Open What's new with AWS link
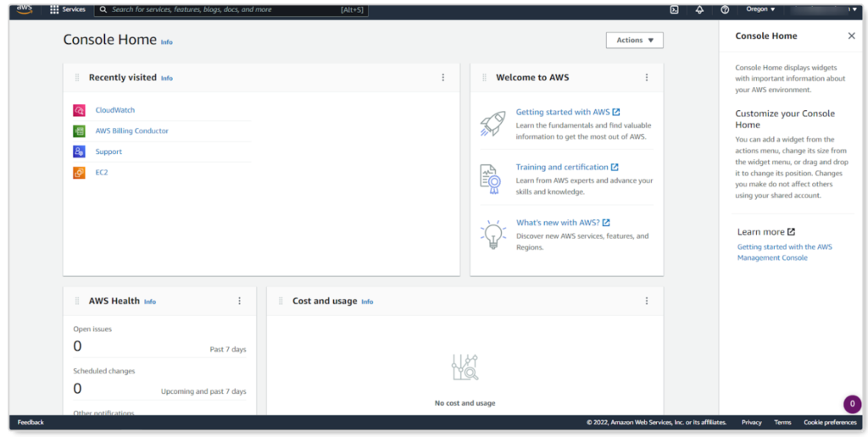 563,223
